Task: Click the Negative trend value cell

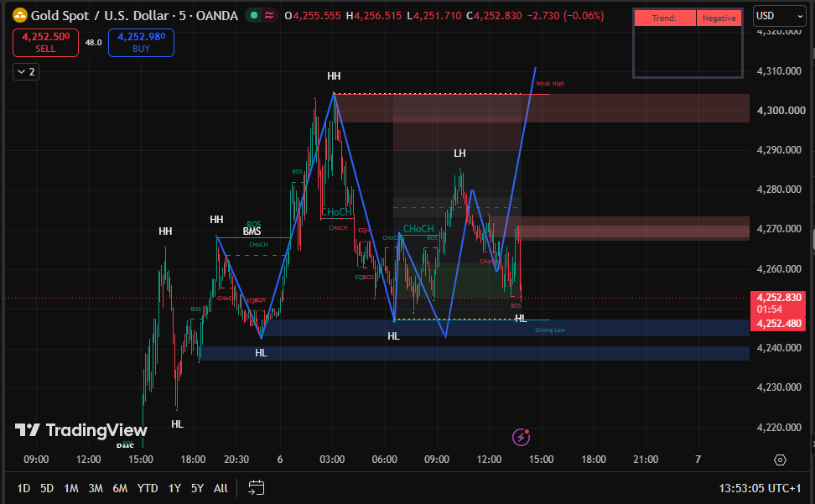Action: click(719, 18)
